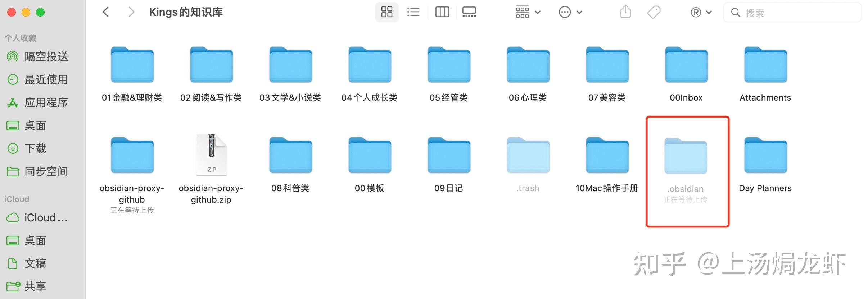The image size is (868, 299).
Task: Select the obsidian-proxy-github.zip archive
Action: [x=211, y=155]
